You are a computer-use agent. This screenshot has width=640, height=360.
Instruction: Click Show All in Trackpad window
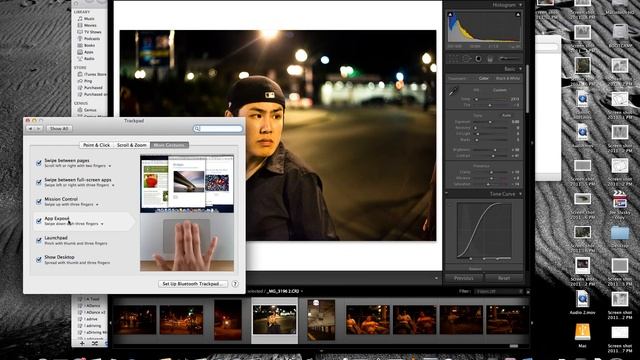[59, 129]
